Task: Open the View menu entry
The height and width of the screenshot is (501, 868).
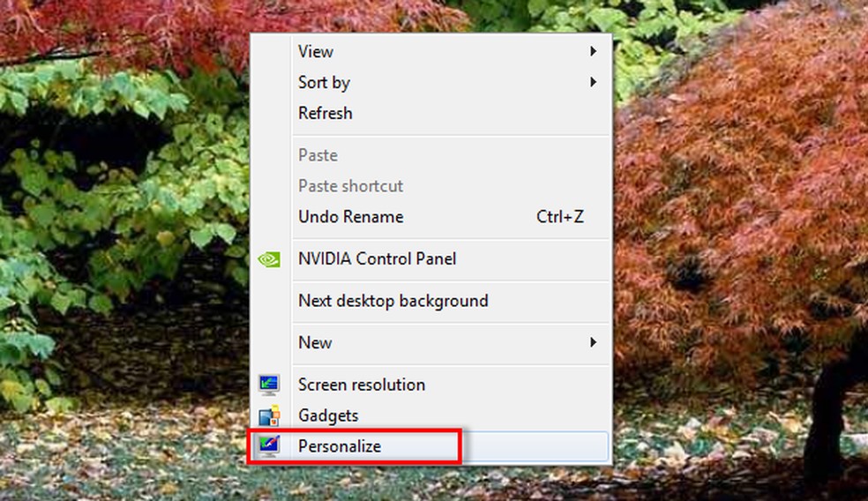Action: pos(316,51)
